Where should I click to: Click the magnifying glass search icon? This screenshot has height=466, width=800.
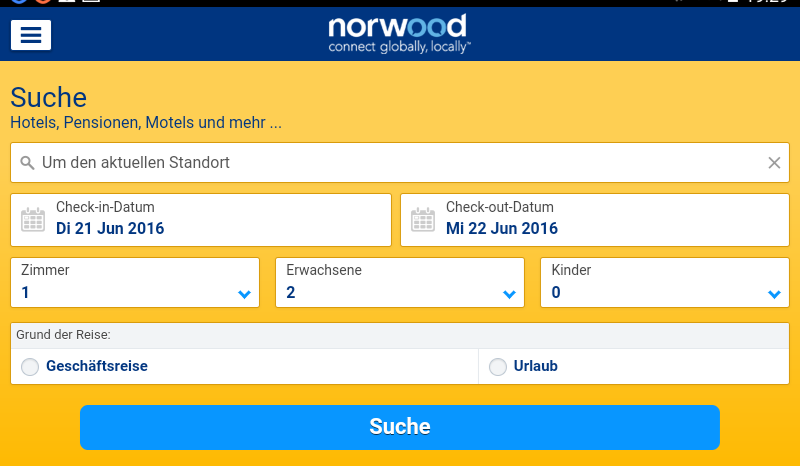(x=27, y=163)
